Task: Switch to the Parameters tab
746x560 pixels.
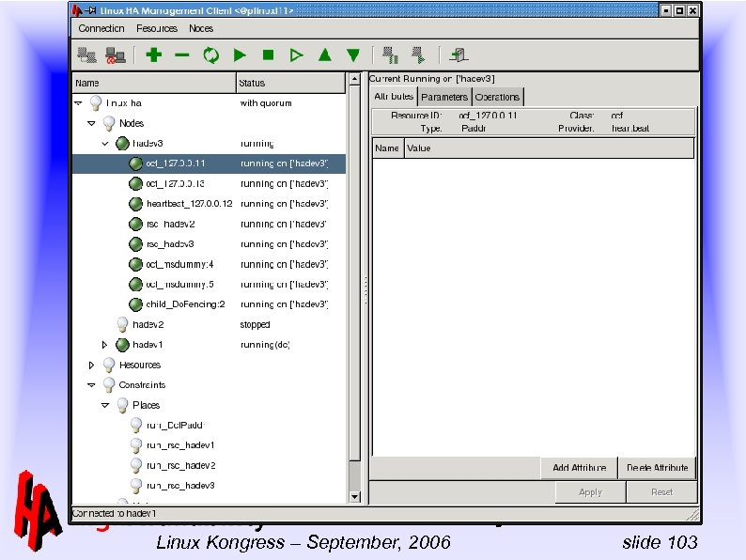Action: 444,97
